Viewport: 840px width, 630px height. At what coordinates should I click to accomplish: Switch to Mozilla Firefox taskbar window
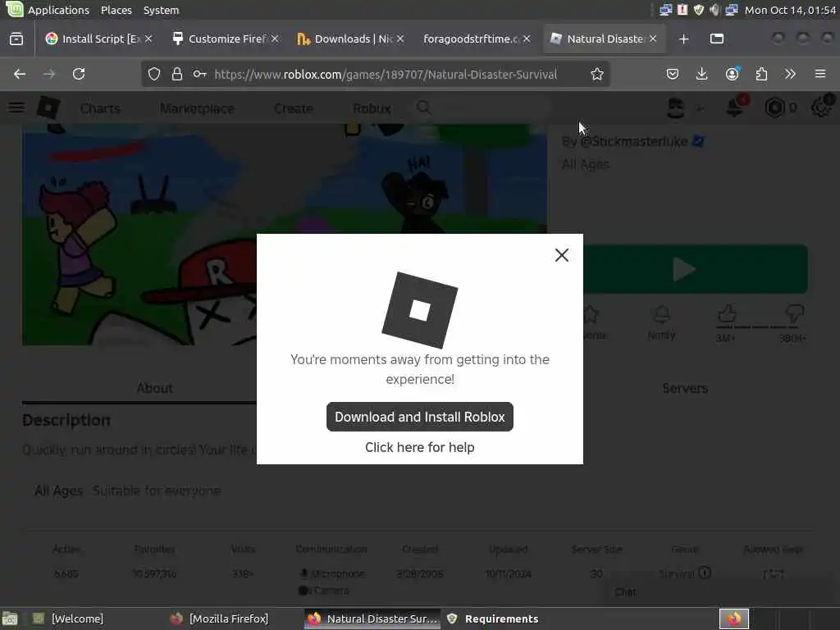tap(220, 619)
